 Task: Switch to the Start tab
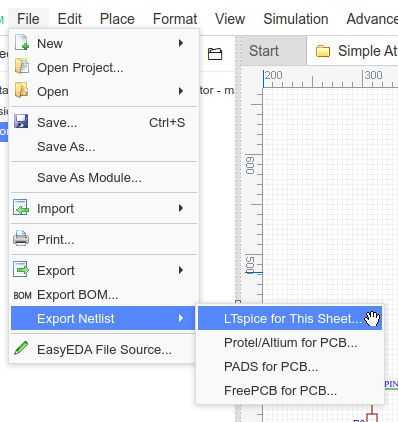tap(264, 51)
